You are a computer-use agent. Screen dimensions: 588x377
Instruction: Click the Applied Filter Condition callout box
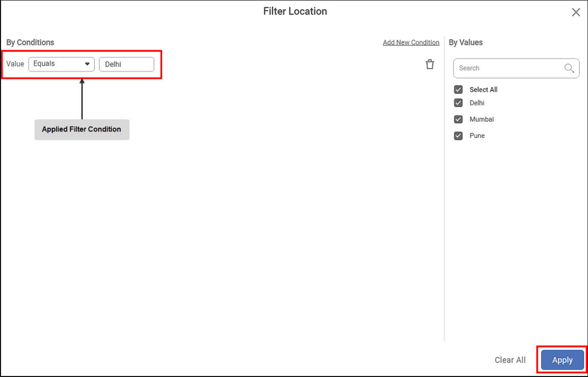pos(82,129)
